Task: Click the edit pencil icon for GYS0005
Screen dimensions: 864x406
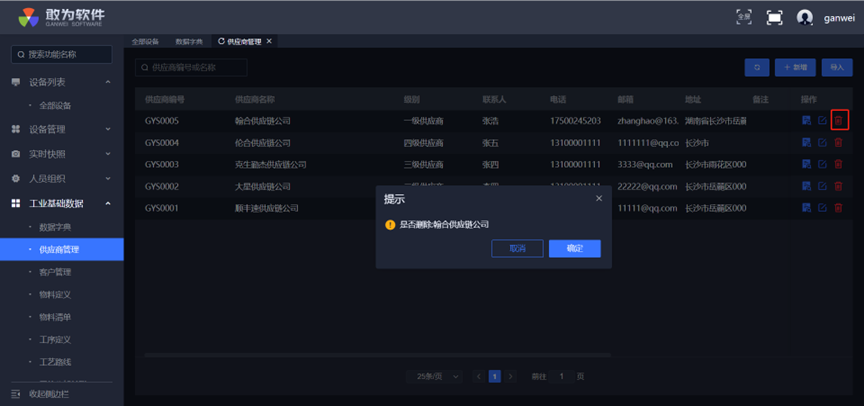Action: 822,121
